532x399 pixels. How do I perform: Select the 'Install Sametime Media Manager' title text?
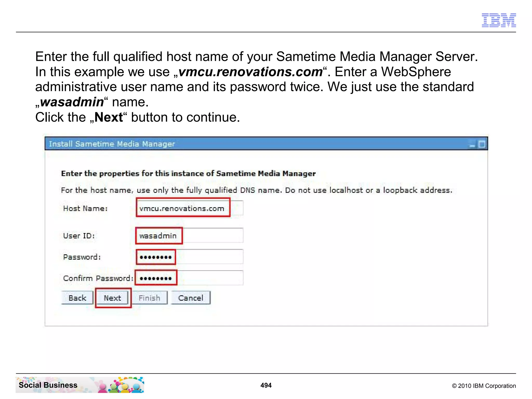point(112,144)
